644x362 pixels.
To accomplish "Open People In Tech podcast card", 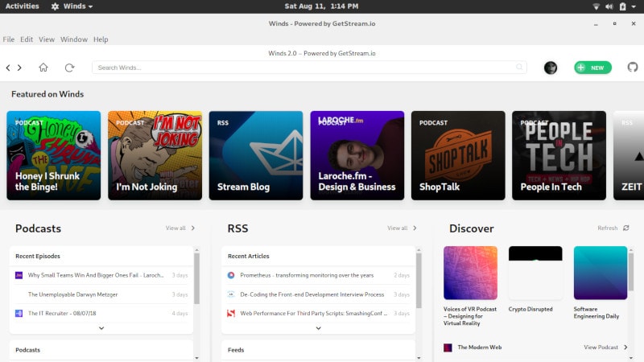I will (559, 155).
